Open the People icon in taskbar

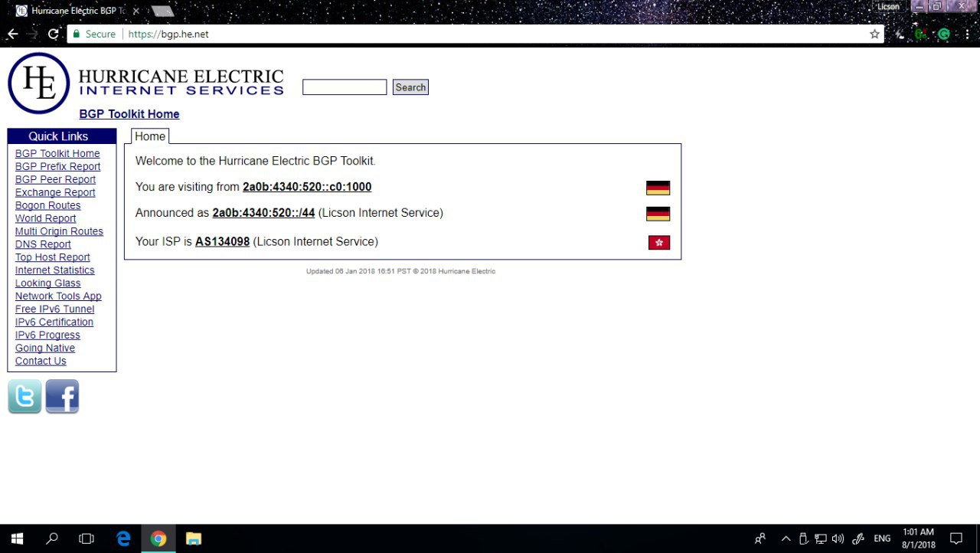pyautogui.click(x=760, y=538)
